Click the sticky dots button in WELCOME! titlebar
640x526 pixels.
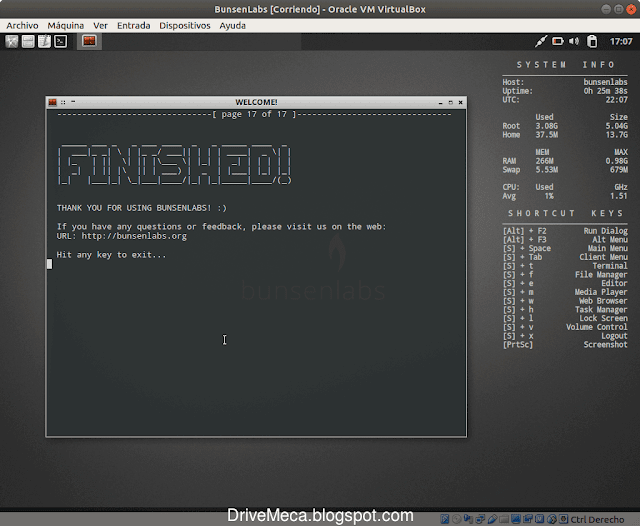pyautogui.click(x=63, y=102)
